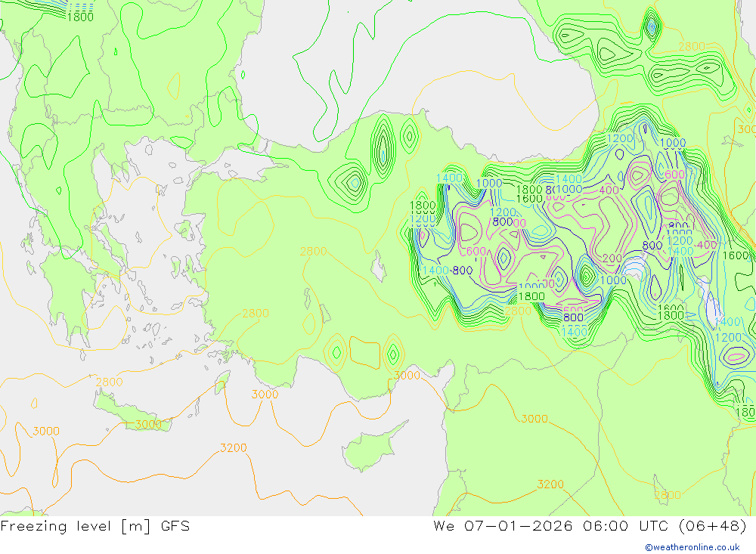756x554 pixels.
Task: Click the 3000 label near Cyprus coast of Turkey
Action: pyautogui.click(x=407, y=376)
